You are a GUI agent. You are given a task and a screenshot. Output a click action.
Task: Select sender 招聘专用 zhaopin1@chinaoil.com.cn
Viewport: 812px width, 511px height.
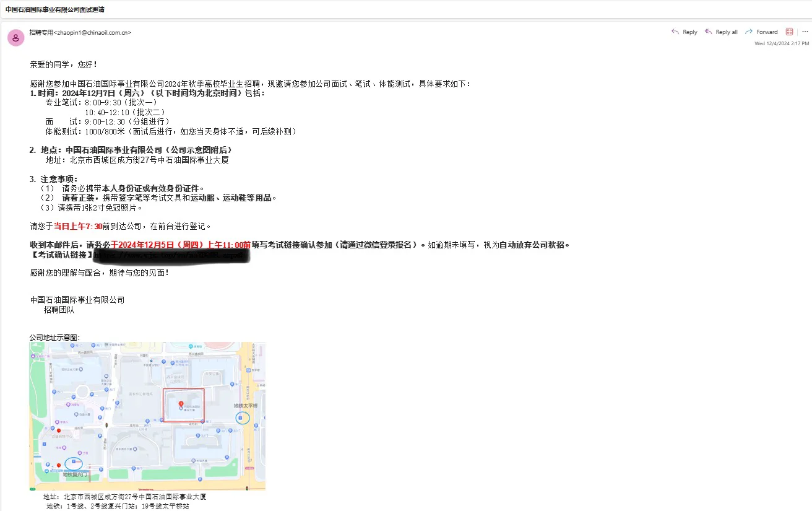point(80,32)
